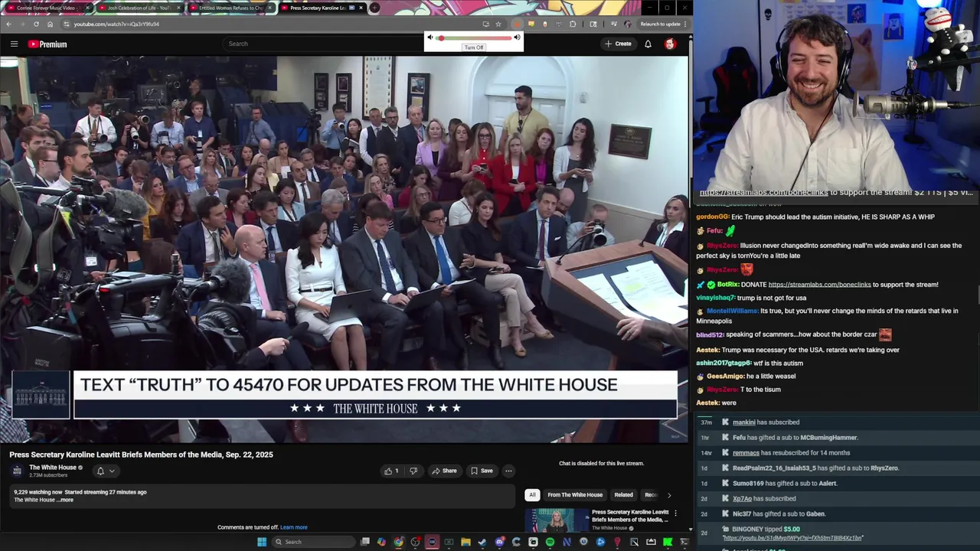The image size is (980, 551).
Task: Click the browser address bar URL
Action: pyautogui.click(x=116, y=24)
